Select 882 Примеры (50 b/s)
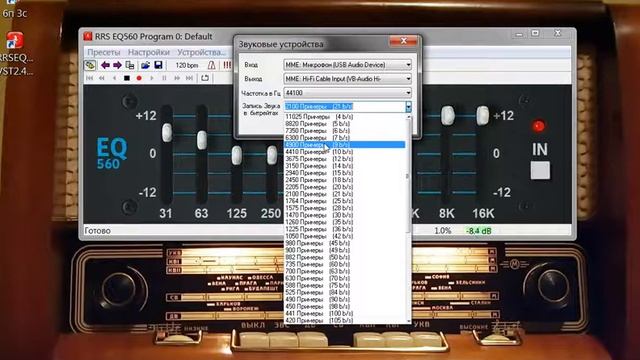Image resolution: width=640 pixels, height=360 pixels. (x=344, y=258)
